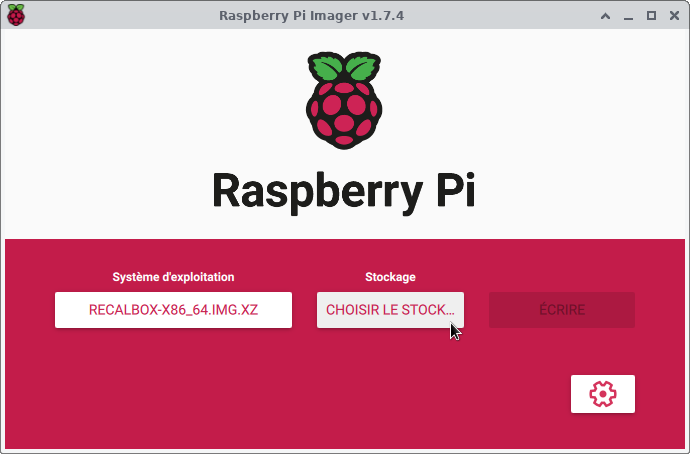Click the ÉCRIRE write button

[x=562, y=310]
